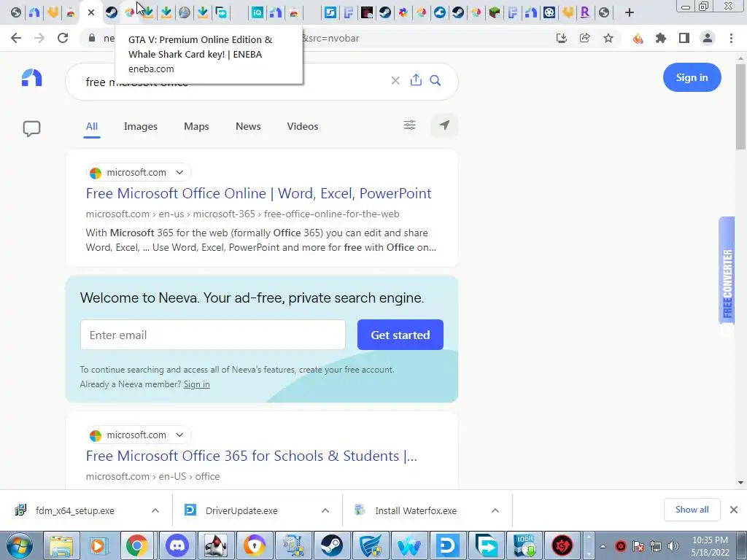Go back with the browser back arrow
Viewport: 747px width, 560px height.
pos(16,38)
